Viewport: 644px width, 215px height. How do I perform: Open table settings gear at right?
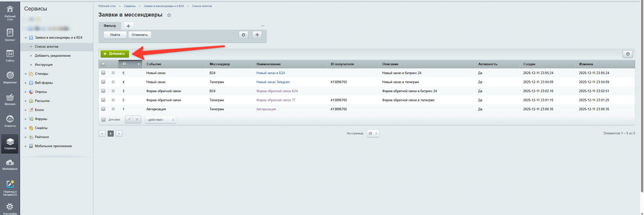628,54
